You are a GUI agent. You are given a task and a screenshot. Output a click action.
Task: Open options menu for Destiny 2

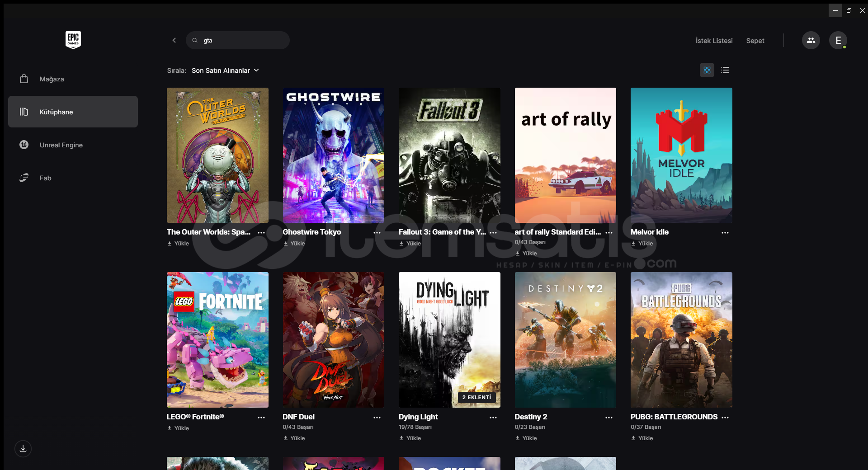click(609, 417)
